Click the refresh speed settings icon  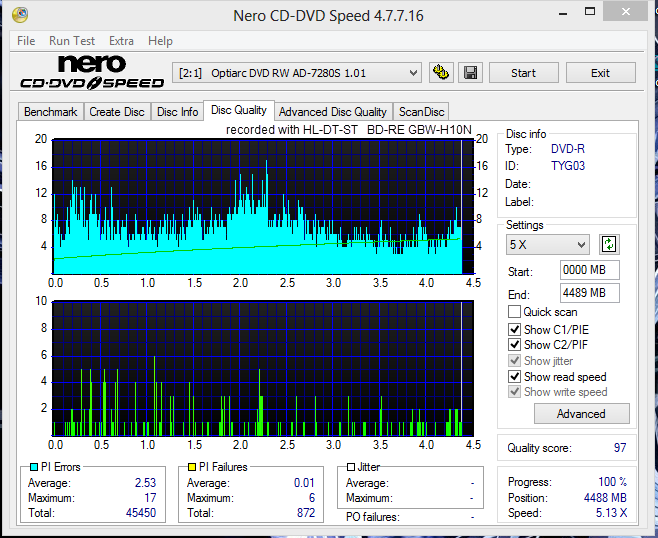point(609,244)
